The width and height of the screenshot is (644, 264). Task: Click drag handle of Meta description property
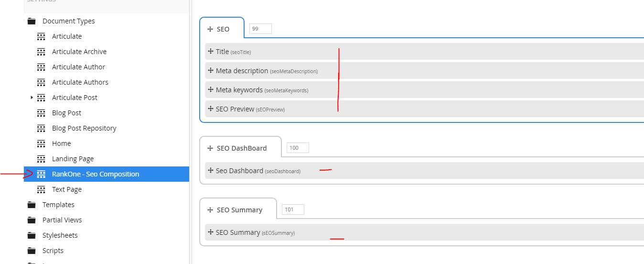tap(211, 71)
